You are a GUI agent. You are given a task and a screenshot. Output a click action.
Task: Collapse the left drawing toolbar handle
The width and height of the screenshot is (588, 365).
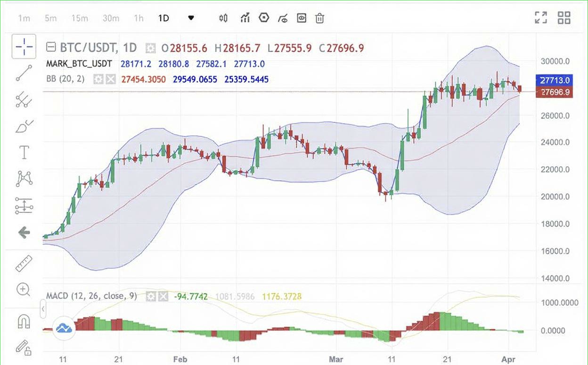43,309
